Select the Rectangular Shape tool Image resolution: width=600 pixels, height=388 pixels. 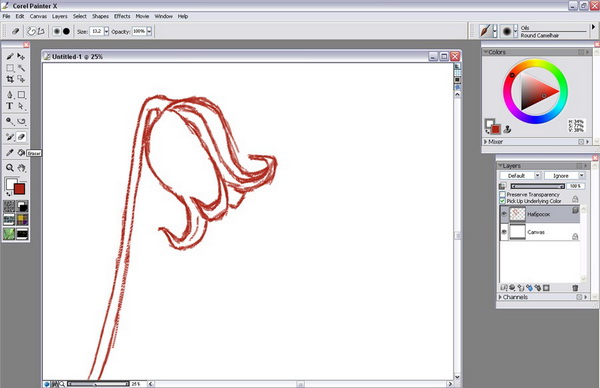[21, 95]
